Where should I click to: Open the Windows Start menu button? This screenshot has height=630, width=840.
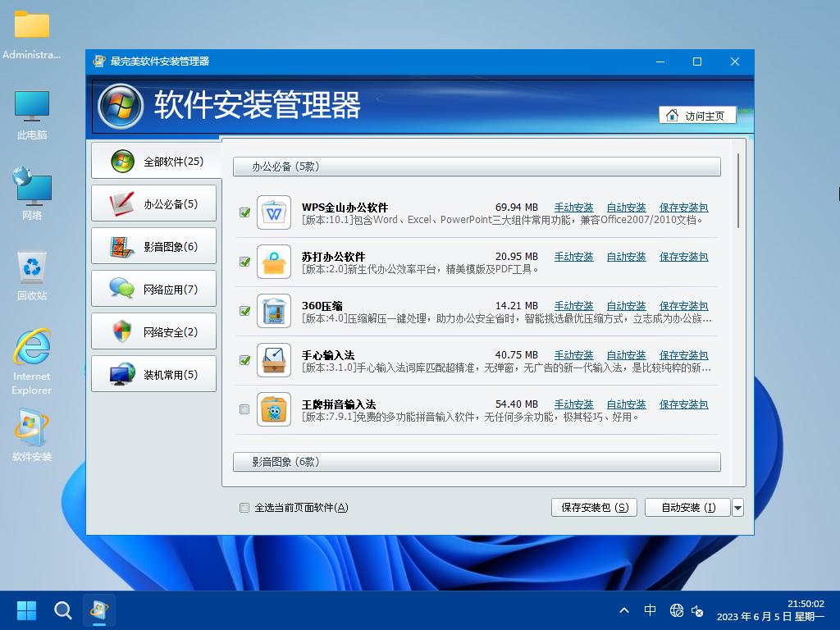(27, 610)
